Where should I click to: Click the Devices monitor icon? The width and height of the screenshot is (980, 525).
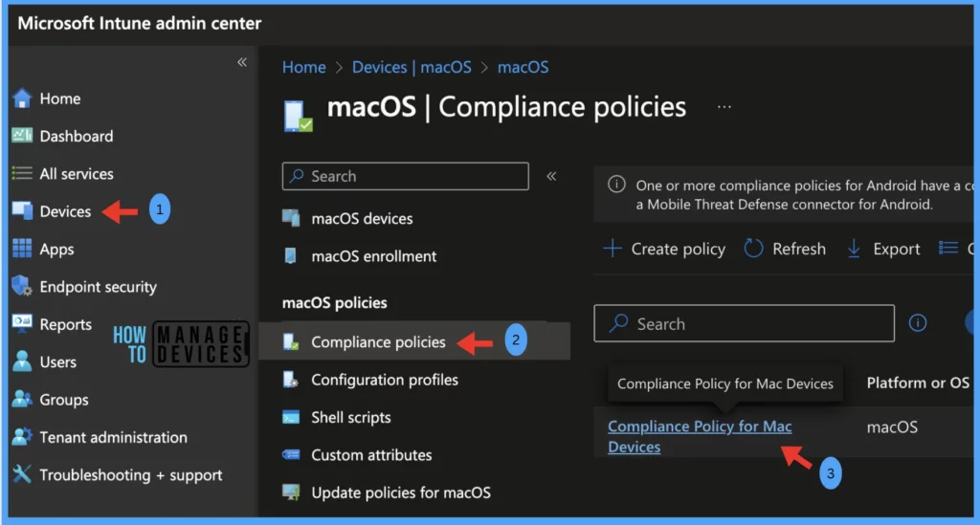(22, 211)
